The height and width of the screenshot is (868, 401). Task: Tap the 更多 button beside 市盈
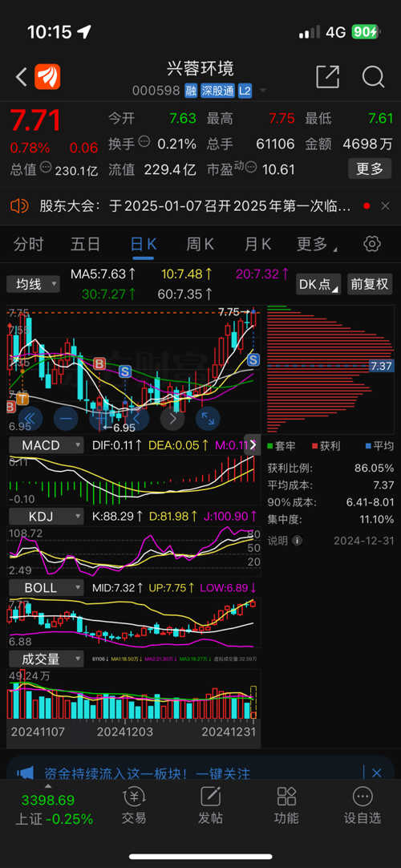370,168
